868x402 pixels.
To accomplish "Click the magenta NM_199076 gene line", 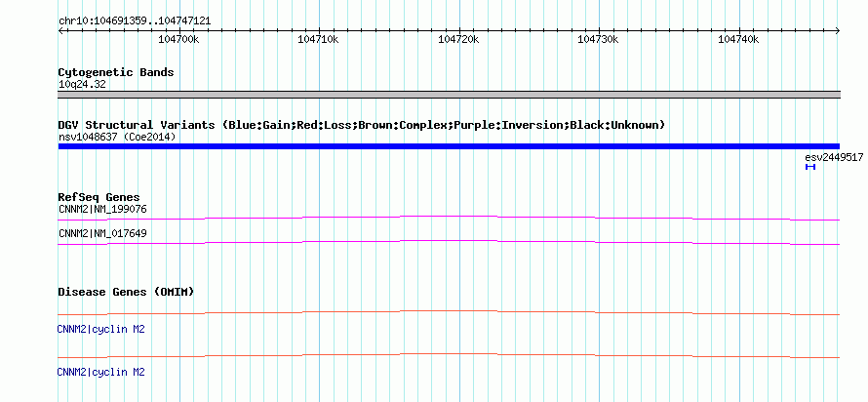I will pos(449,219).
